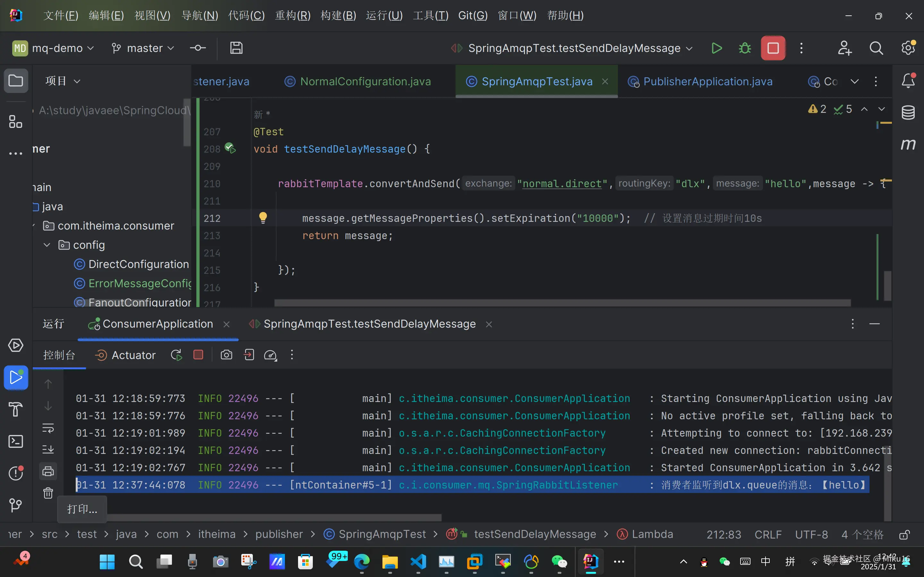Image resolution: width=924 pixels, height=577 pixels.
Task: Open the Database tool window icon
Action: (908, 112)
